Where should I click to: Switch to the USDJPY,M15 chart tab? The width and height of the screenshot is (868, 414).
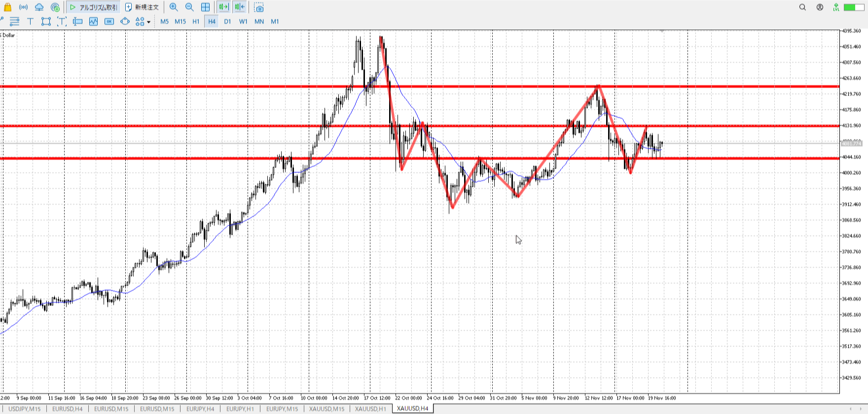click(x=24, y=409)
